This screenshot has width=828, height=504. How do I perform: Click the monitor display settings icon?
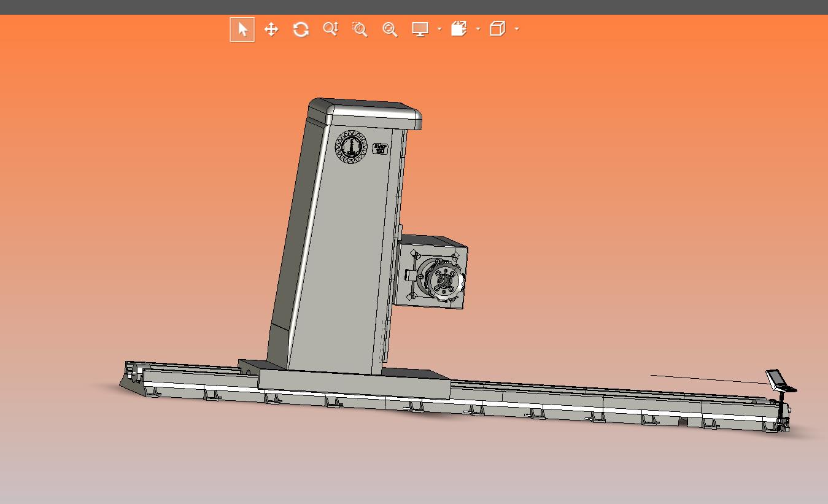coord(420,29)
